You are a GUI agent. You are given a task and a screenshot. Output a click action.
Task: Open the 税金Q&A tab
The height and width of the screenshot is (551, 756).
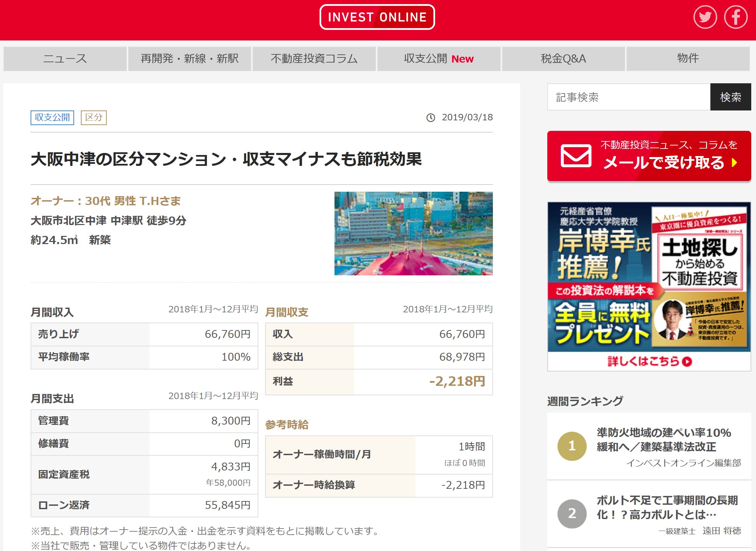563,59
